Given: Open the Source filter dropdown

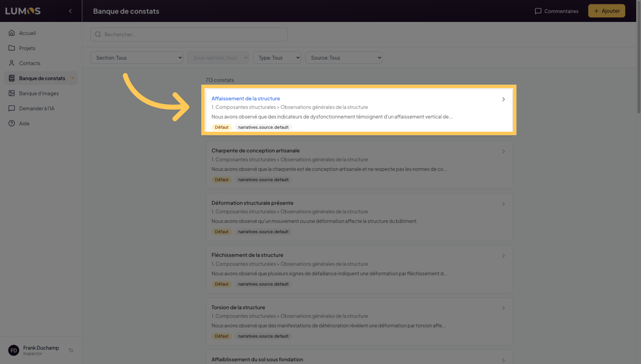Looking at the screenshot, I should (344, 58).
